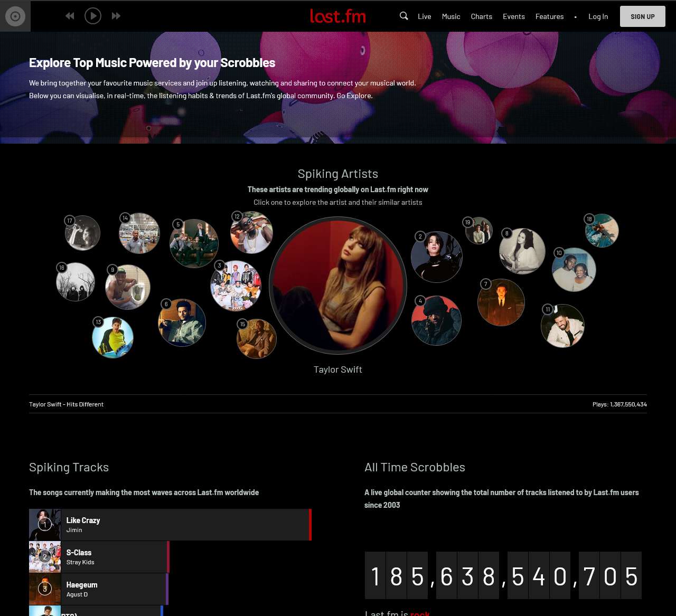
Task: Open the Features menu item
Action: point(550,16)
